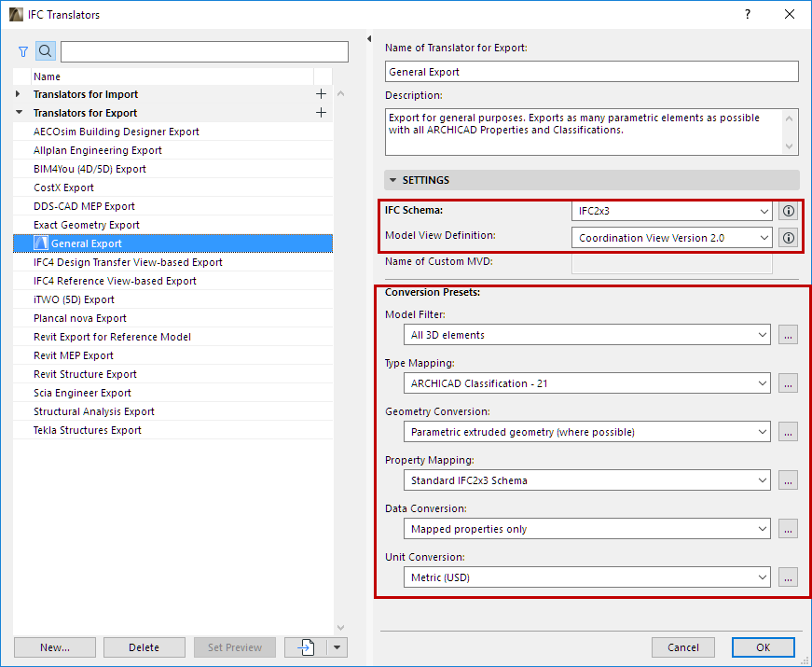Select Allplan Engineering Export translator
This screenshot has height=667, width=812.
click(172, 150)
